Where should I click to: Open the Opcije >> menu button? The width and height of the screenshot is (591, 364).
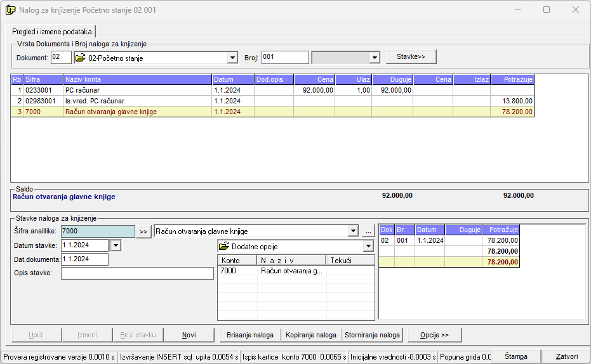coord(434,335)
